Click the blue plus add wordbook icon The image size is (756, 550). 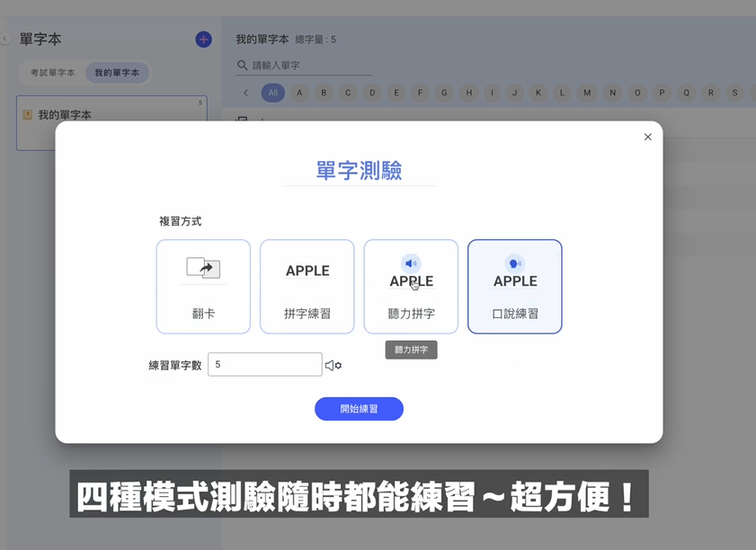coord(203,40)
